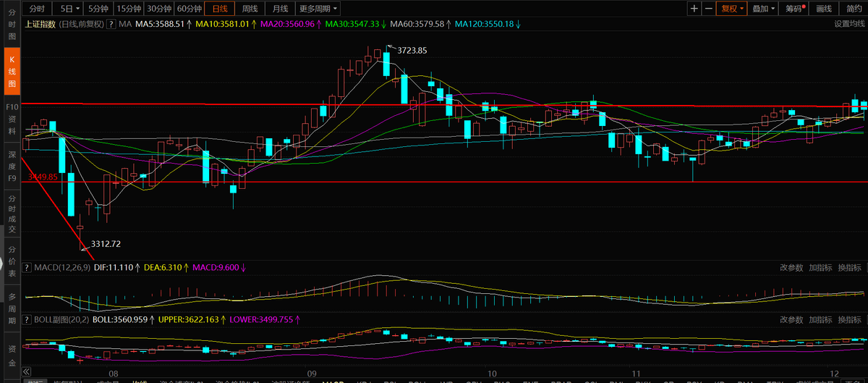Select the F10资料 sidebar tab
This screenshot has width=868, height=383.
click(x=12, y=119)
